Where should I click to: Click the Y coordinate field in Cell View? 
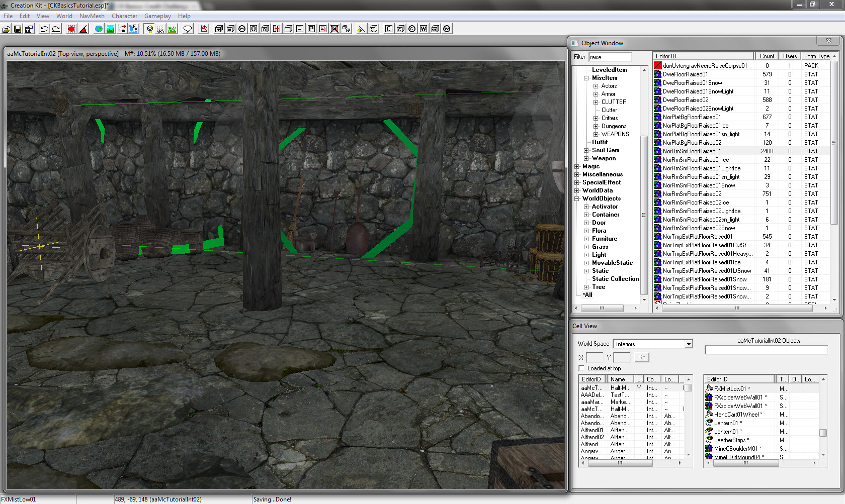click(x=622, y=357)
